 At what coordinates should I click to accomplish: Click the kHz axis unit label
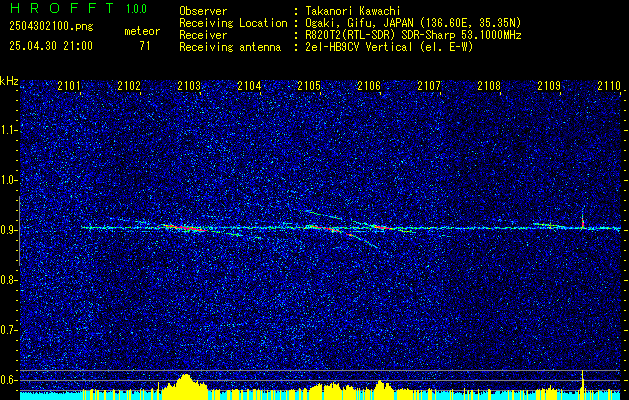[9, 81]
